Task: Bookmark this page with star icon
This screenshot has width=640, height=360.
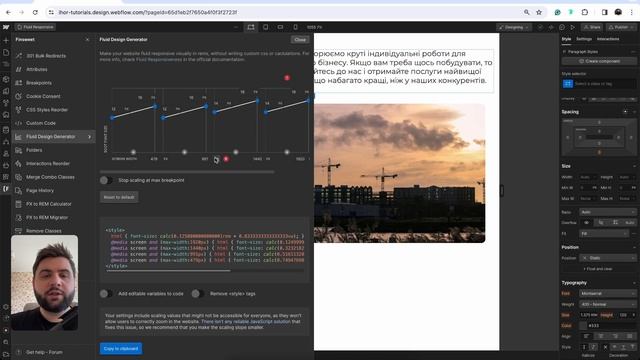Action: (539, 12)
